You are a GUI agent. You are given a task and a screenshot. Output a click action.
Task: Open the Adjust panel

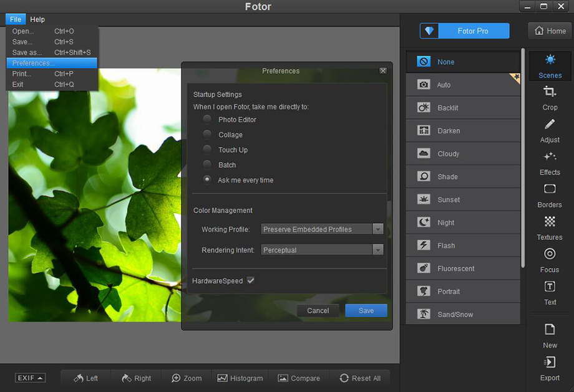coord(549,132)
